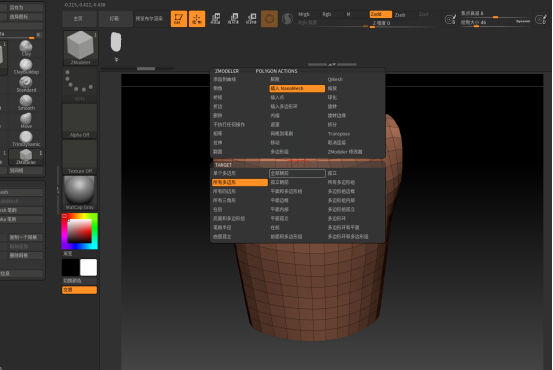Screen dimensions: 553x370
Task: Select the TrimDynamic brush
Action: 26,139
